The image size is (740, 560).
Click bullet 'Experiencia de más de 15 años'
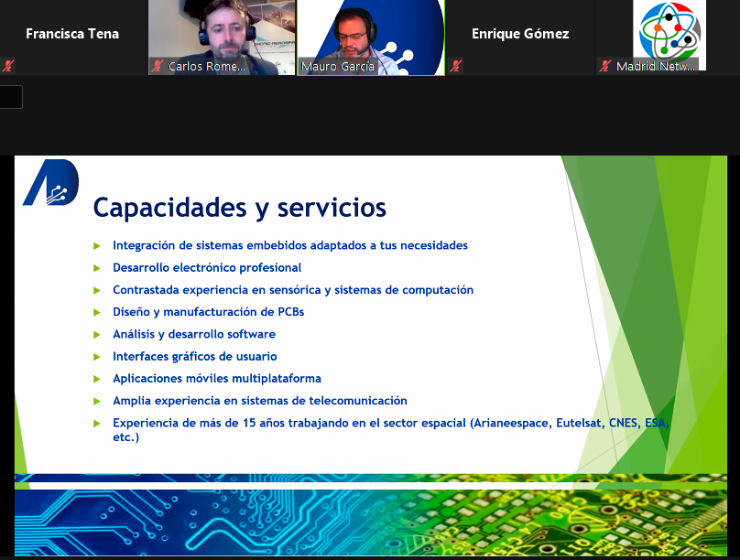pos(391,429)
